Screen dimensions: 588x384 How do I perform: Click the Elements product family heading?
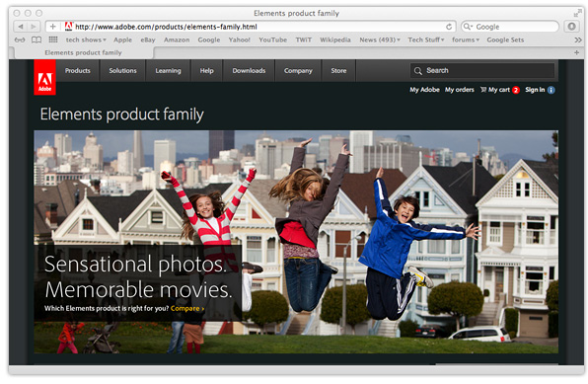122,115
